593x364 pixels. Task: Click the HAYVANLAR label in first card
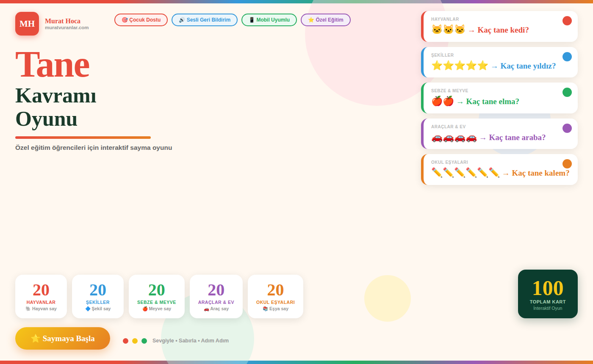pos(445,19)
